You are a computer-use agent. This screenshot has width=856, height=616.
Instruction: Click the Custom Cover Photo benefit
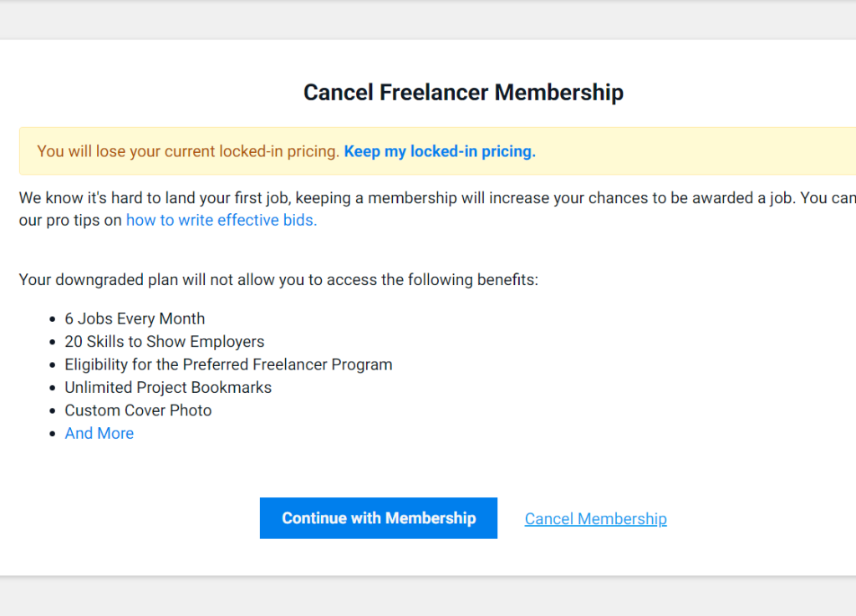click(138, 410)
